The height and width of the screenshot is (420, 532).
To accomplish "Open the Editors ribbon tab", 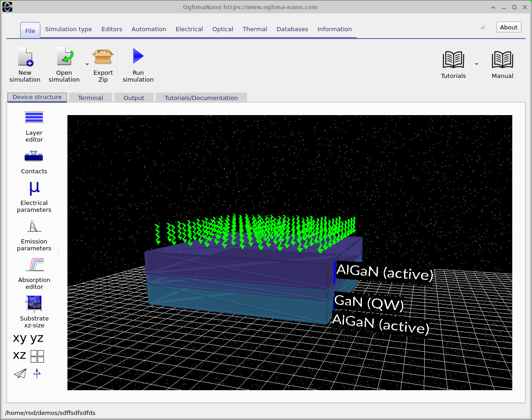I will coord(111,29).
